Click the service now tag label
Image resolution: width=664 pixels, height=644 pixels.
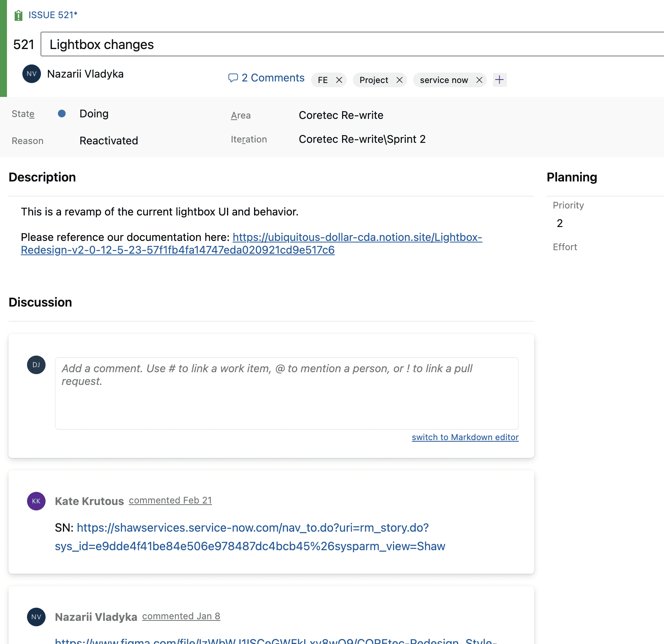[444, 80]
